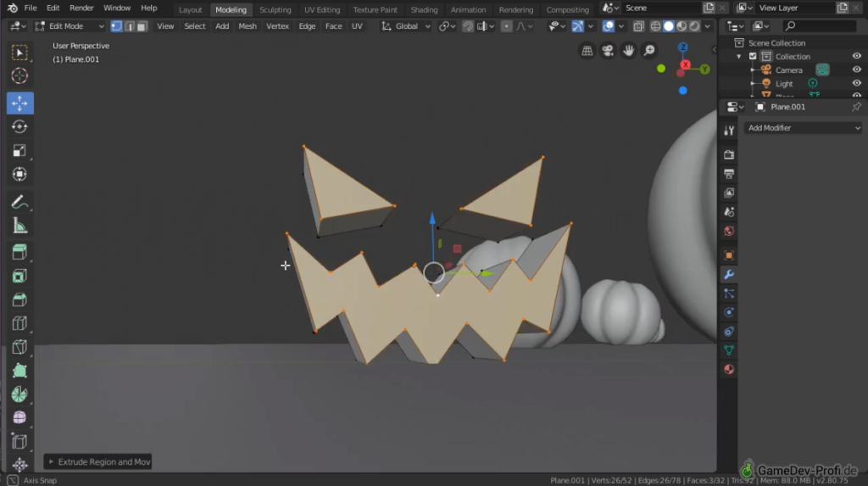Open the Global transform orientation selector
Screen dimensions: 868x486
click(x=407, y=26)
